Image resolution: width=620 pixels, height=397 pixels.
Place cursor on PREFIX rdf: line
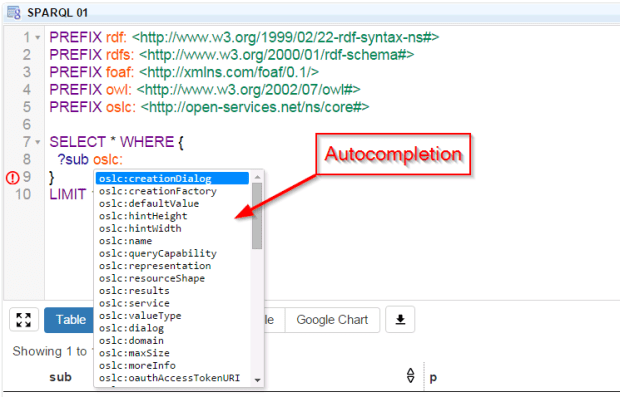[x=244, y=37]
